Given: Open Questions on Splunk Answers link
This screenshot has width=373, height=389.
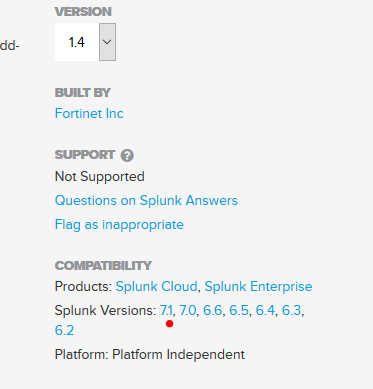Looking at the screenshot, I should tap(146, 200).
